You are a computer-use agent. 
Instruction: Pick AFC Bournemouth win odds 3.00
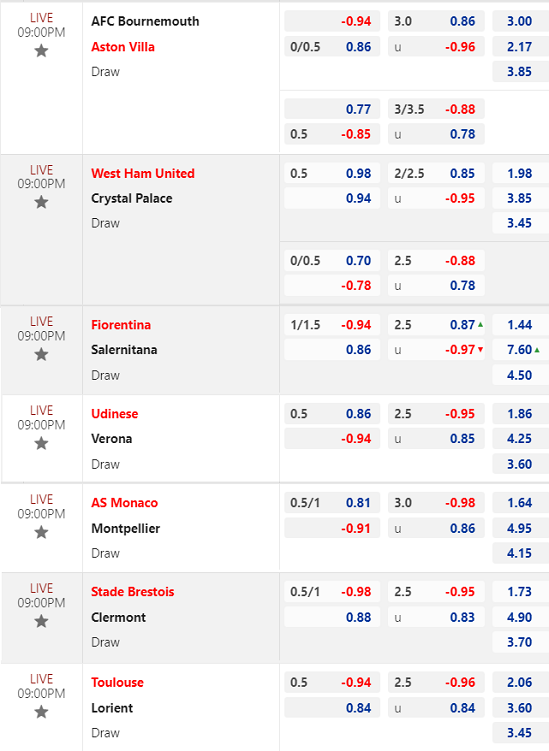pyautogui.click(x=520, y=22)
